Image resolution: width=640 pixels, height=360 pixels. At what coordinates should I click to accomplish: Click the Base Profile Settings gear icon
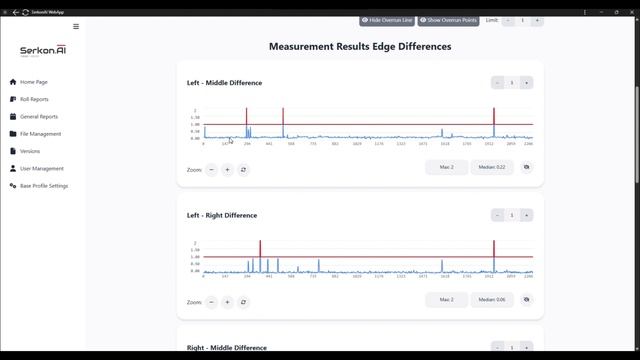[x=13, y=186]
